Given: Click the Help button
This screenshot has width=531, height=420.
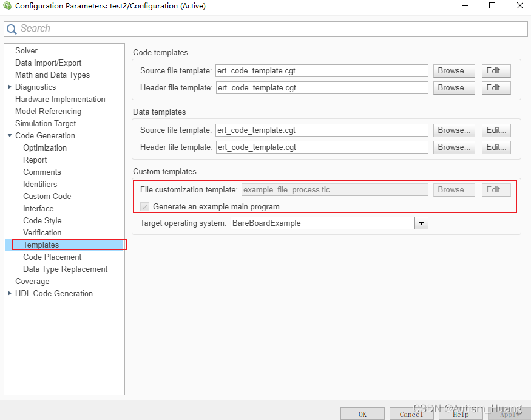Looking at the screenshot, I should (461, 415).
